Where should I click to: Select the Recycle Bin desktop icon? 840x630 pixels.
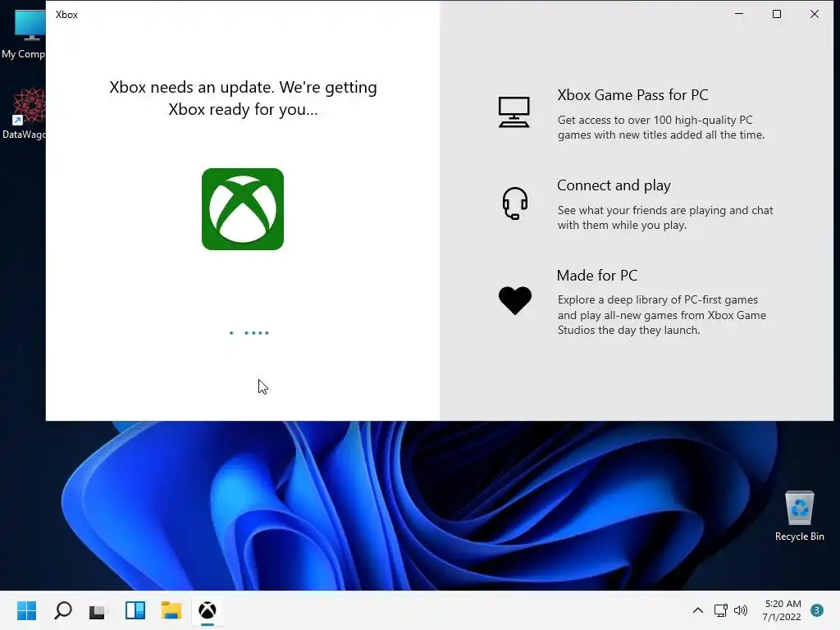(x=799, y=516)
